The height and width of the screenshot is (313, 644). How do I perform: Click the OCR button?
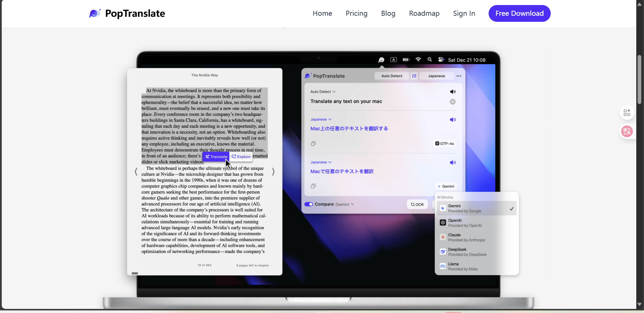(417, 204)
